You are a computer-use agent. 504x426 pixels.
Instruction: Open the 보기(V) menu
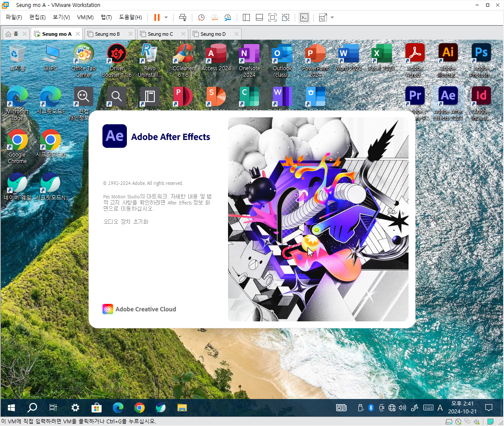click(61, 17)
